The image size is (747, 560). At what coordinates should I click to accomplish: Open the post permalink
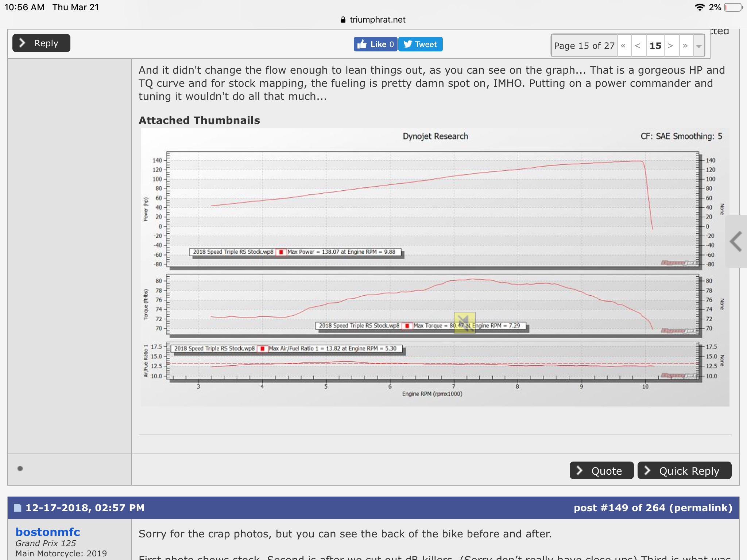click(701, 508)
